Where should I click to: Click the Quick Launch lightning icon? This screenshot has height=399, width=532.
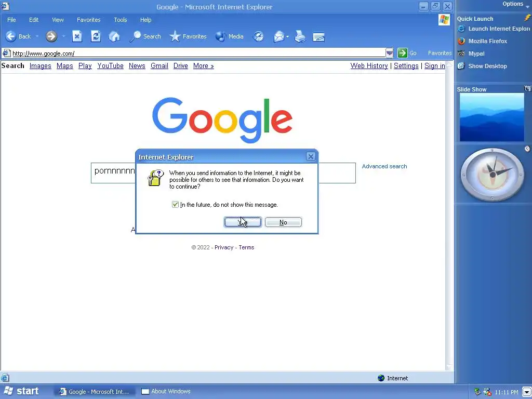pos(527,18)
